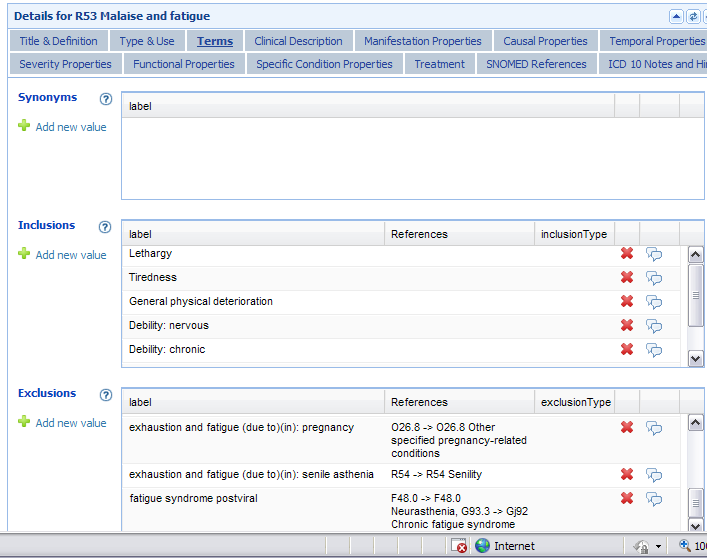707x558 pixels.
Task: Open comments for fatigue syndrome postviral
Action: click(654, 499)
